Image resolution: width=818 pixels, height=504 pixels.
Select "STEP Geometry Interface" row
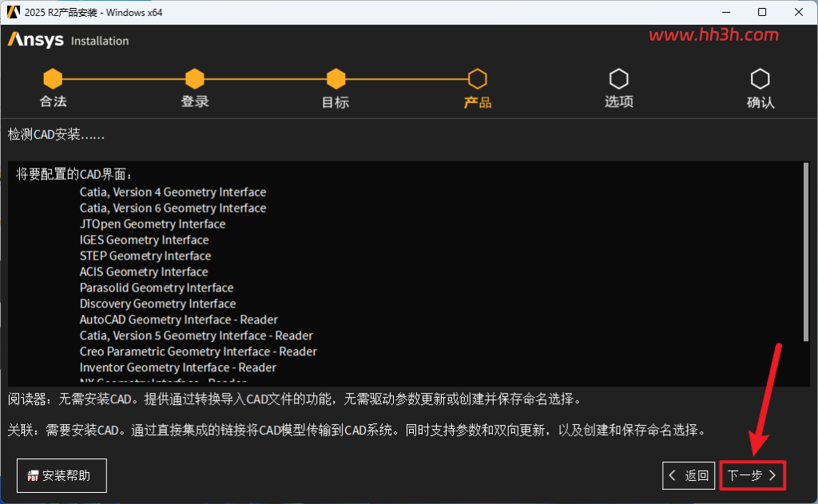pyautogui.click(x=145, y=256)
